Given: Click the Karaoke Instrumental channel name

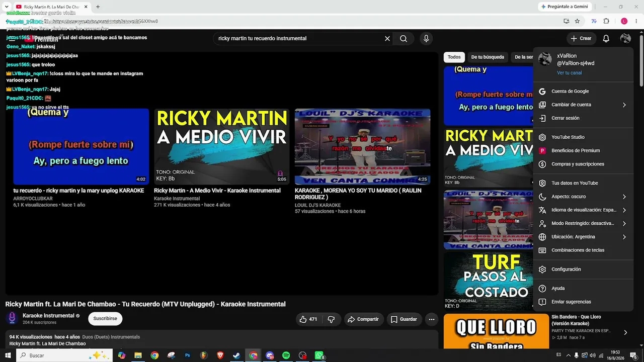Looking at the screenshot, I should tap(48, 316).
